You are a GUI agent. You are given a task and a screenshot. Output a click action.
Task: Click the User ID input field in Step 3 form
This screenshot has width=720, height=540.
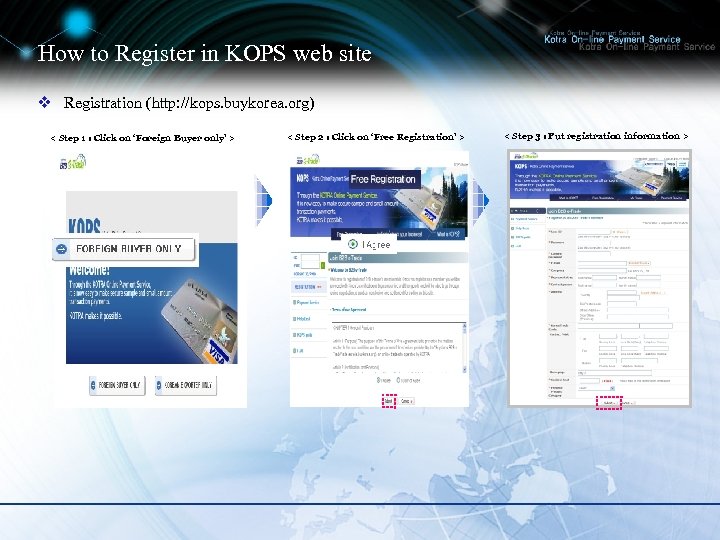(x=594, y=231)
